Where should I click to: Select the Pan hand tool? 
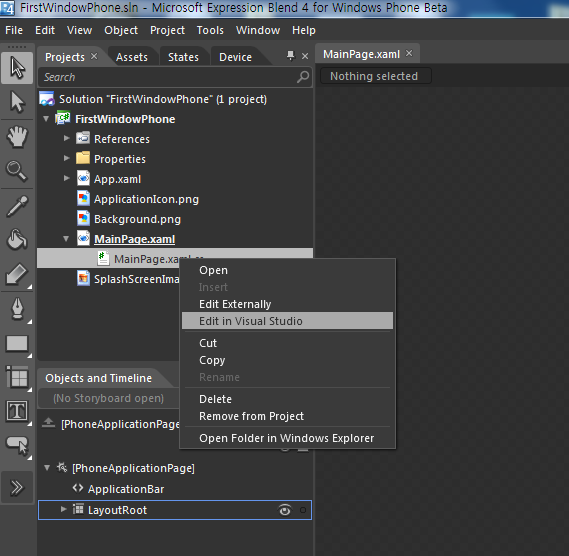17,137
